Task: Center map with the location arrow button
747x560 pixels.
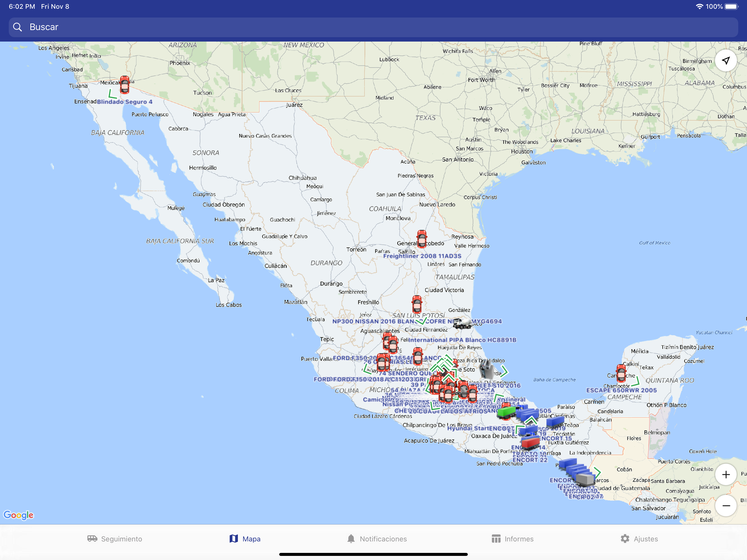Action: coord(726,60)
